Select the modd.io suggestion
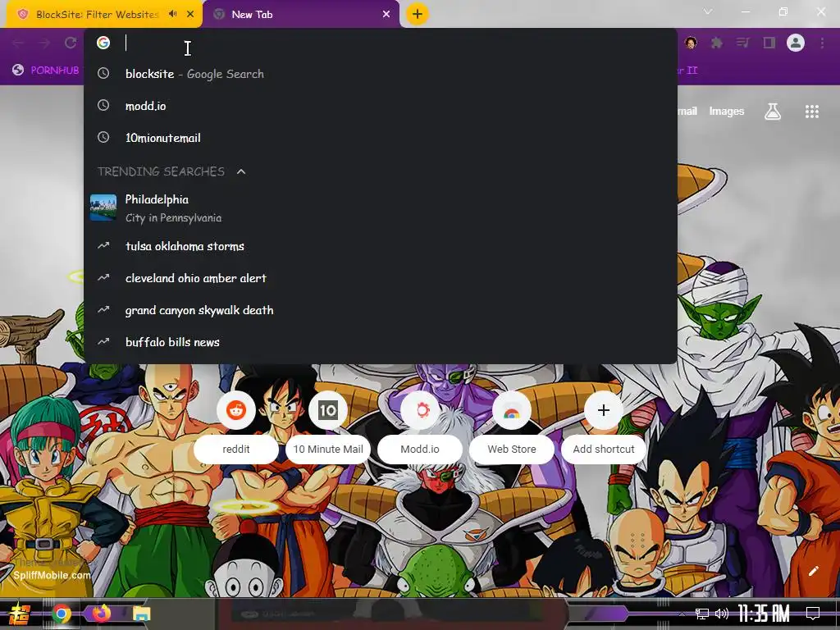 pyautogui.click(x=381, y=106)
